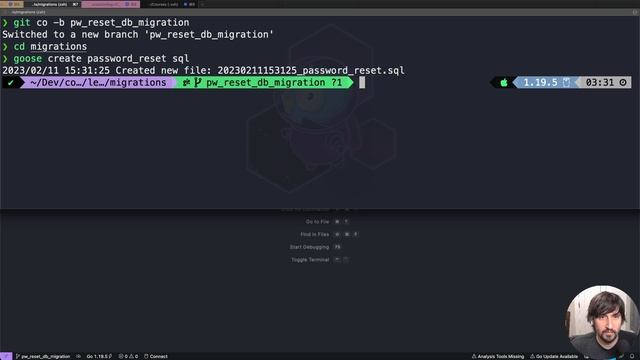Click "Switched to a new branch" output line

138,34
